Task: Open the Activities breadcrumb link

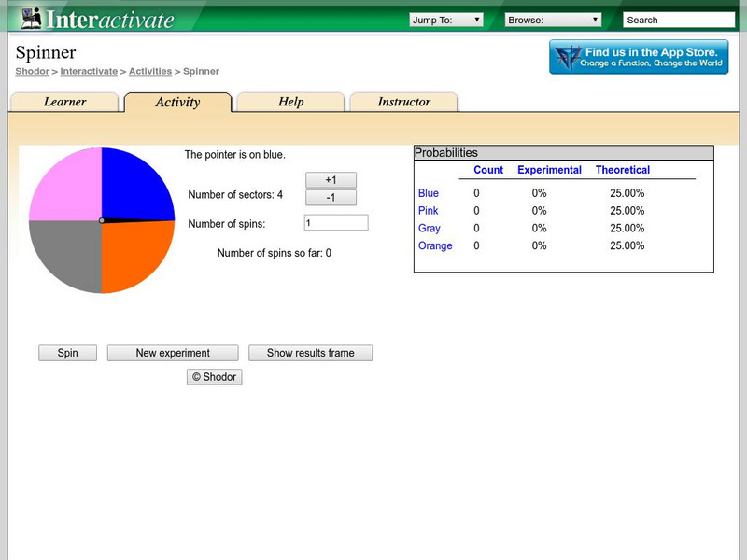Action: 150,71
